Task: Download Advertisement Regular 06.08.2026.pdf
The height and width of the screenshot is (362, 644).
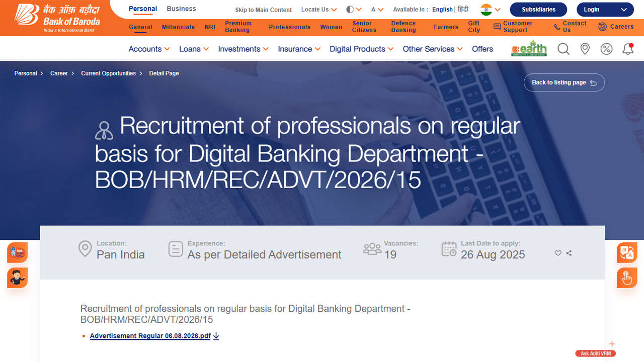Action: (x=150, y=336)
